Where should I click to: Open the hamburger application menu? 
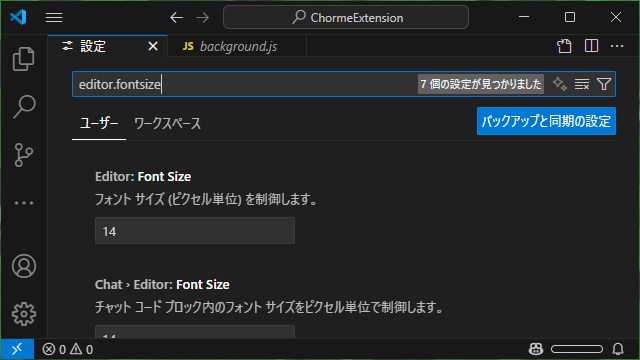(x=54, y=18)
